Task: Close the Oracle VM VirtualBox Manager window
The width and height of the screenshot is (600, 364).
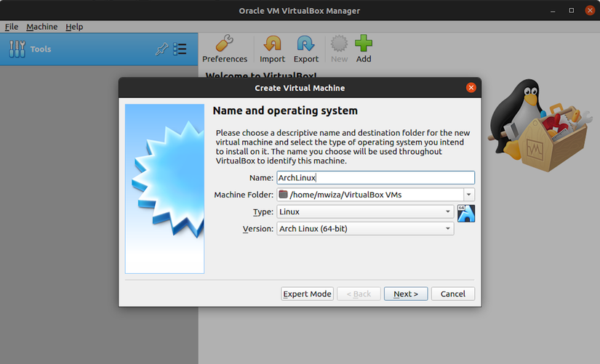Action: coord(590,10)
